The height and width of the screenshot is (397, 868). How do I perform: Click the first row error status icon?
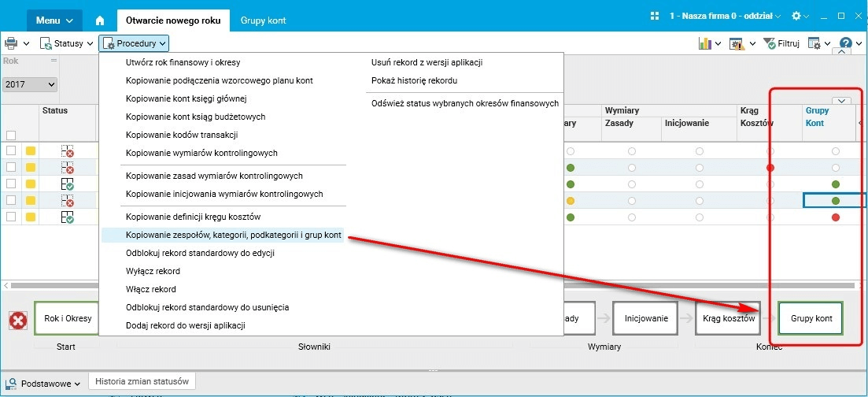coord(68,150)
